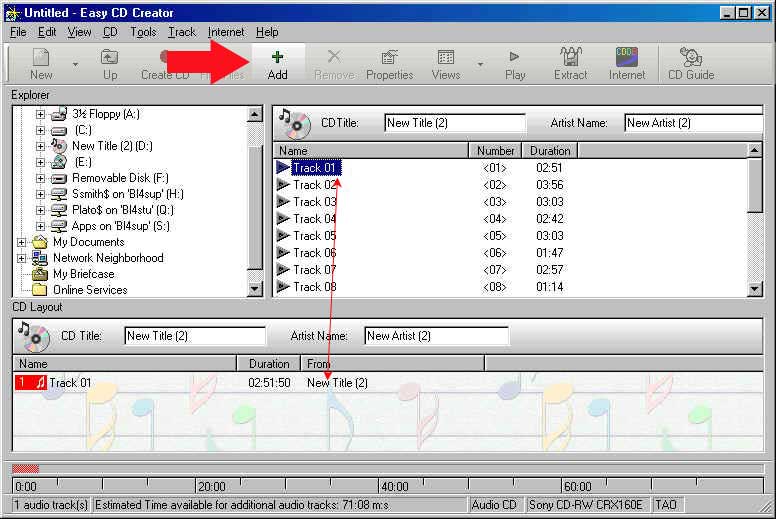776x519 pixels.
Task: Expand the 3½ Floppy (A:) drive
Action: [x=41, y=114]
